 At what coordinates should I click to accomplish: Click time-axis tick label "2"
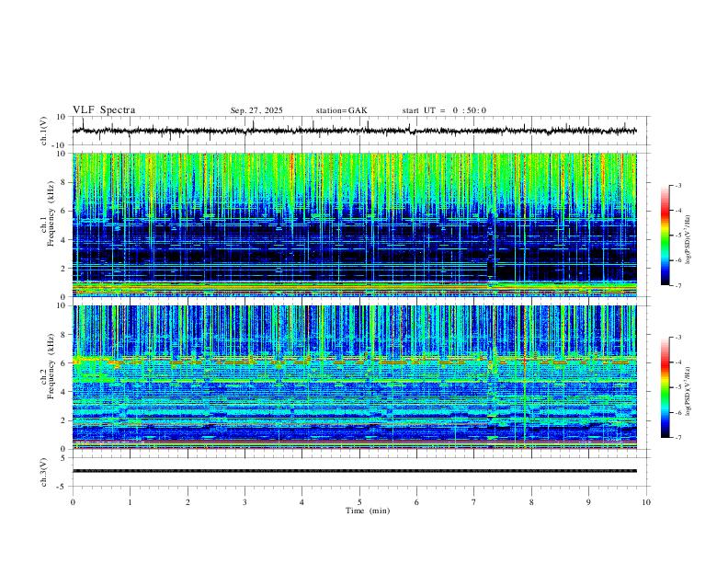tap(188, 502)
